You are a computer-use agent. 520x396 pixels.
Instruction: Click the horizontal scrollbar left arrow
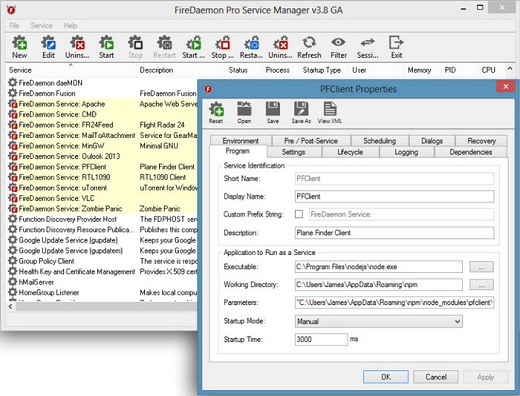tap(11, 306)
